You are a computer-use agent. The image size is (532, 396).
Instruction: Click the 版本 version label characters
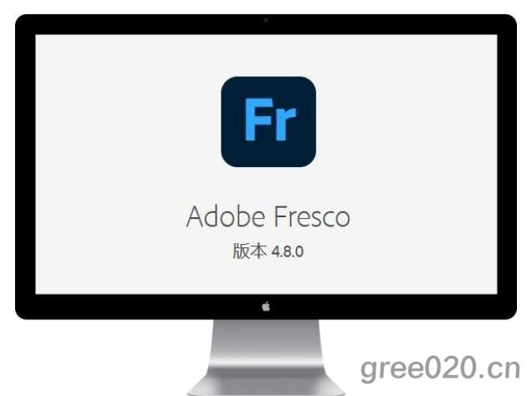pyautogui.click(x=250, y=251)
